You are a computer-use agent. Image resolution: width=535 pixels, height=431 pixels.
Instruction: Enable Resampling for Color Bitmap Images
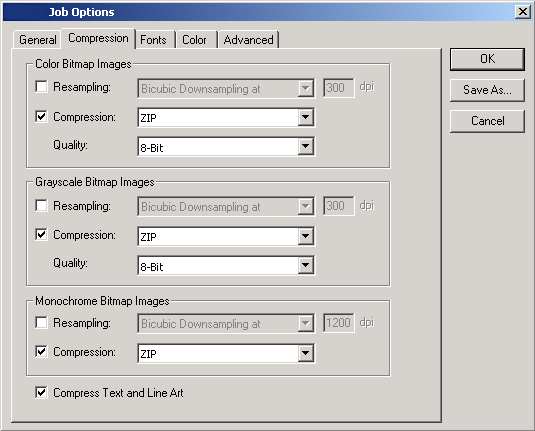(42, 87)
